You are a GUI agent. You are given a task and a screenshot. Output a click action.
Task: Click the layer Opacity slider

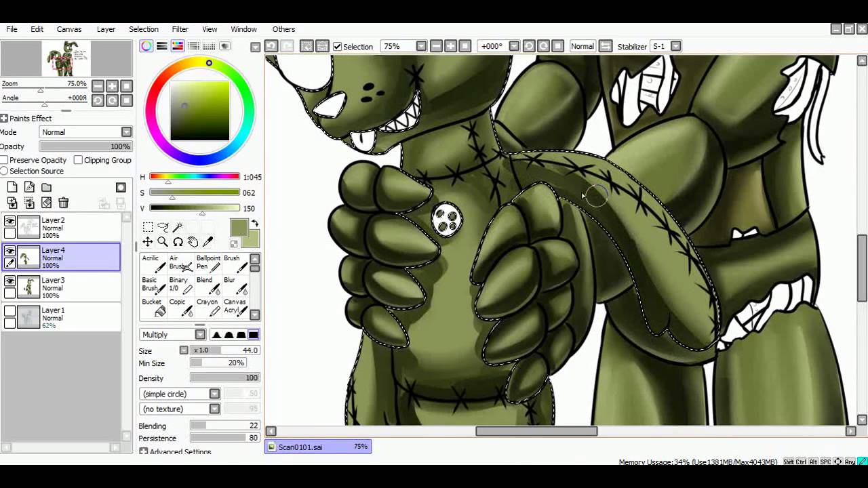tap(85, 146)
